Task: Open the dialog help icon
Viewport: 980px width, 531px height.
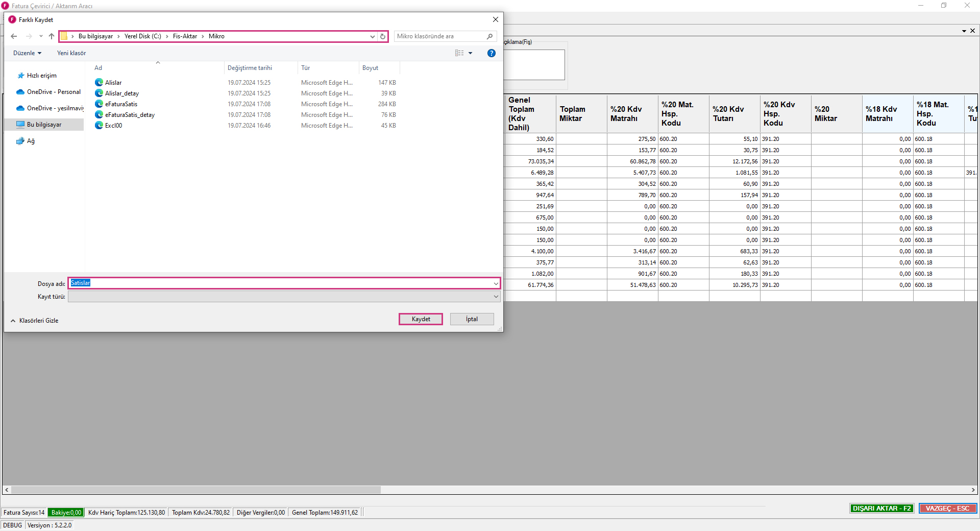Action: (491, 53)
